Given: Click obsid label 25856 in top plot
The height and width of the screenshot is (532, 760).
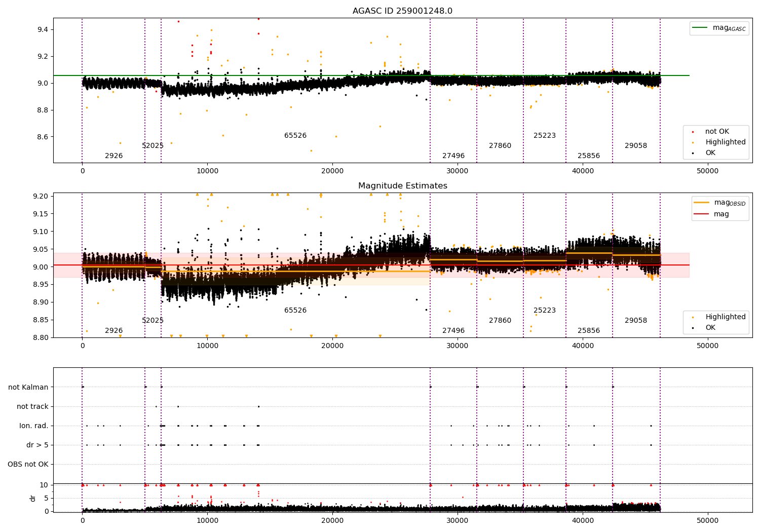Looking at the screenshot, I should point(589,156).
